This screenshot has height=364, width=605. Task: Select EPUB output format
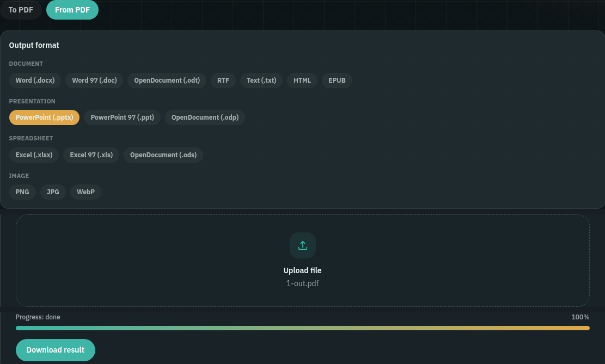pyautogui.click(x=337, y=80)
